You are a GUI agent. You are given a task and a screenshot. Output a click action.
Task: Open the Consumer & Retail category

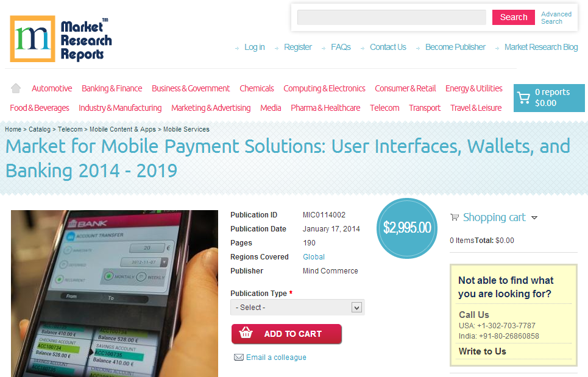(405, 88)
